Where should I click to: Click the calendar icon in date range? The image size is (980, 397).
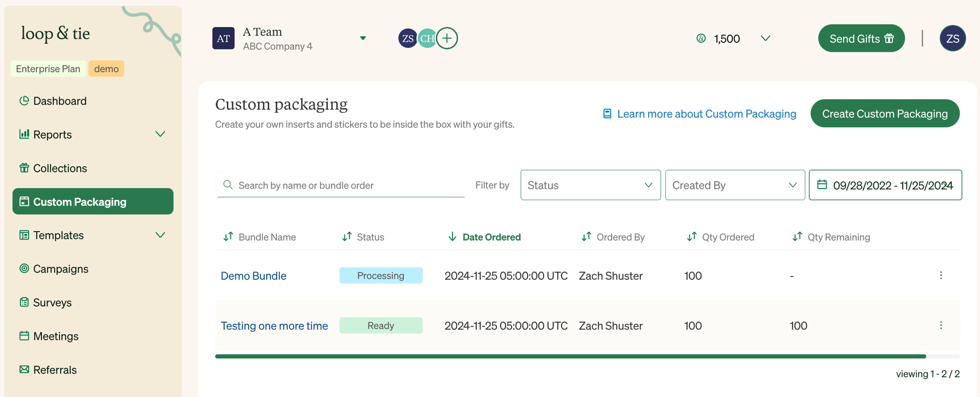coord(822,185)
